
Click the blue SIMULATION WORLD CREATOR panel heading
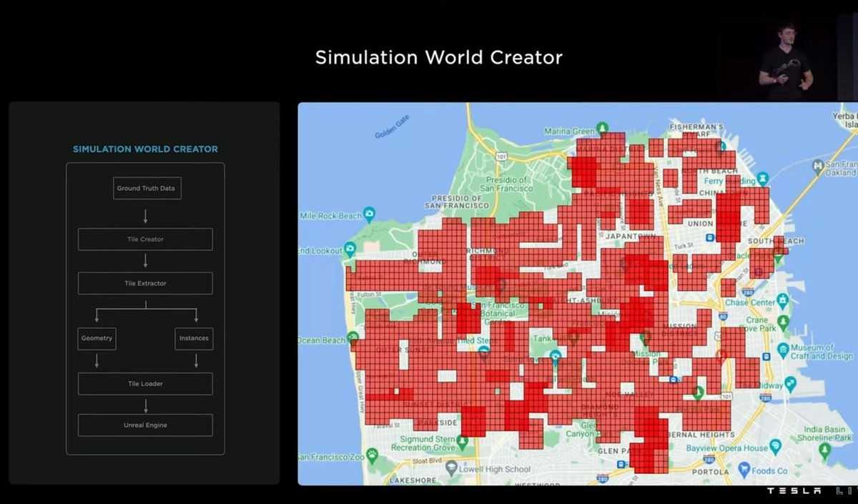(145, 149)
